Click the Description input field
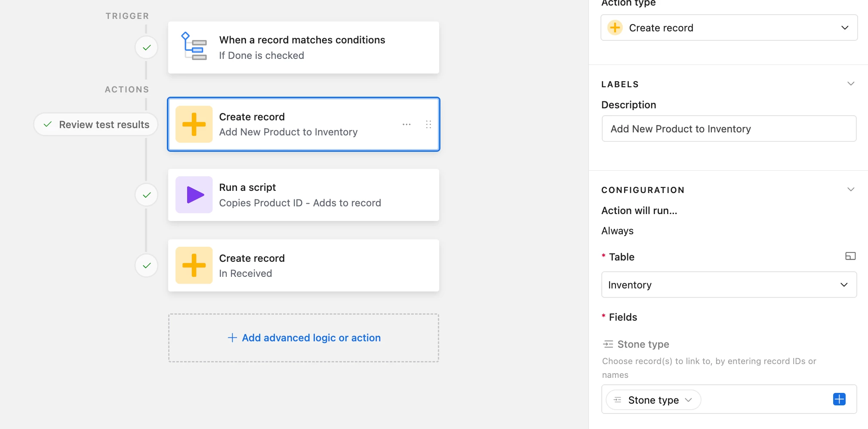The image size is (868, 429). pos(729,129)
